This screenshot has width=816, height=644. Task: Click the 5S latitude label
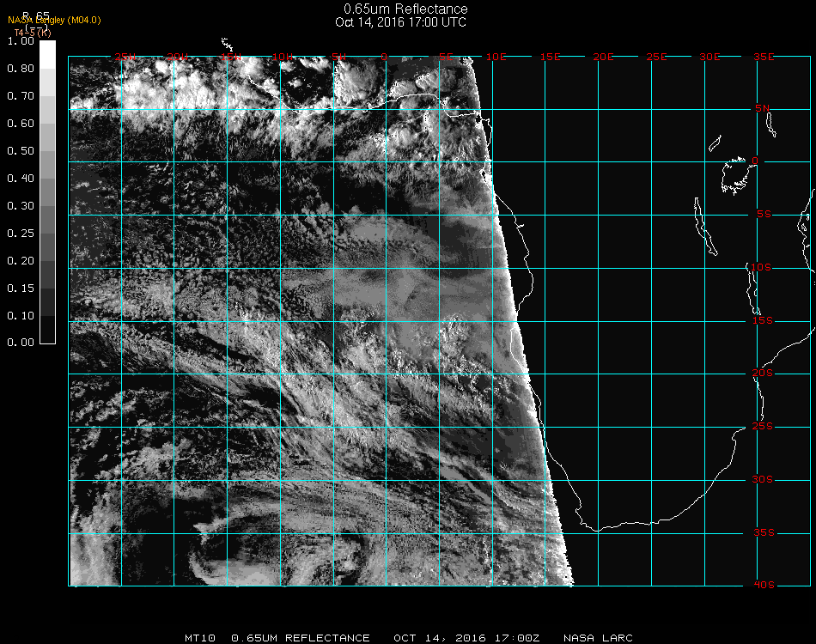[764, 215]
